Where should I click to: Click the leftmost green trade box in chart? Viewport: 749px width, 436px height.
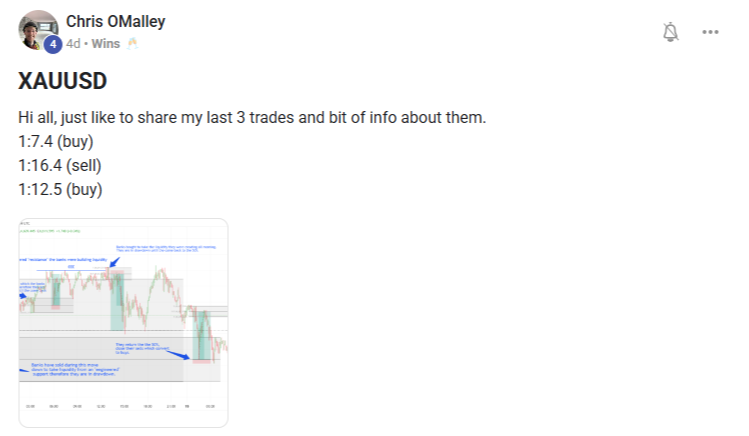click(57, 293)
